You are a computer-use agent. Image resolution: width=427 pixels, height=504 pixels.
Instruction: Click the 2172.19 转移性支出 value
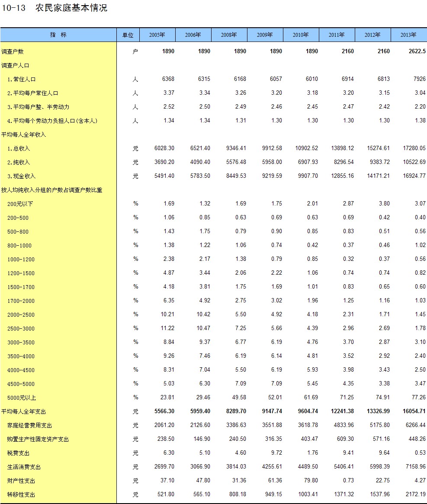[x=416, y=494]
